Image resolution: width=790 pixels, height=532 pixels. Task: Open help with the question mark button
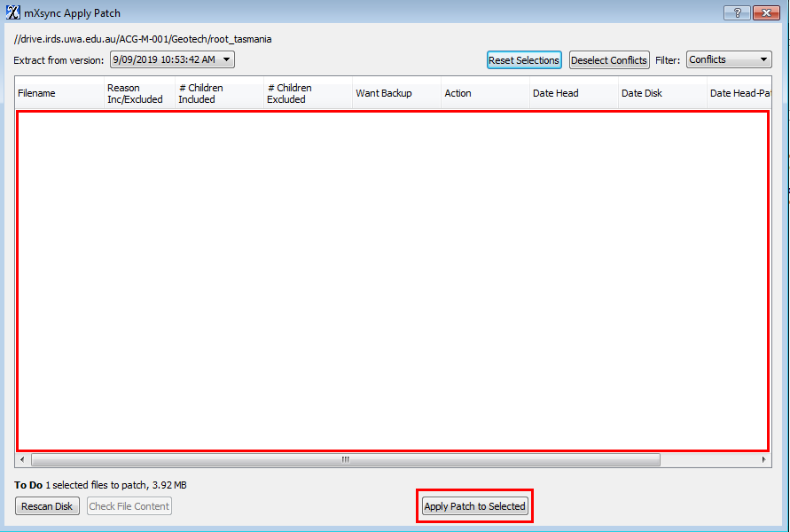tap(736, 13)
